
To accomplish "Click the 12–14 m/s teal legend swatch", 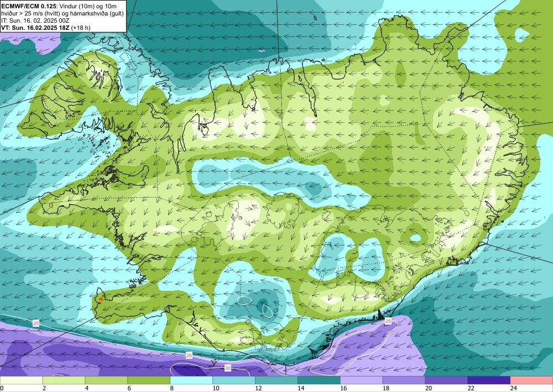I will coord(276,380).
